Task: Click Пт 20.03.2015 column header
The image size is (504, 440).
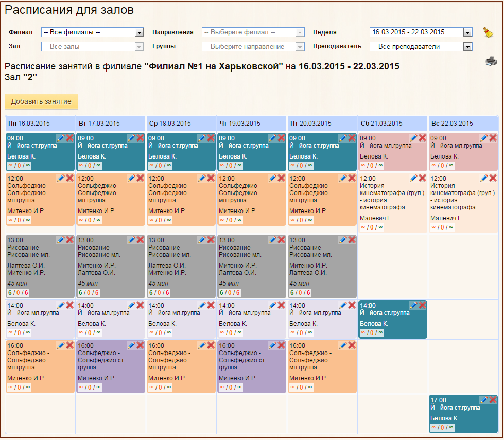Action: coord(322,124)
